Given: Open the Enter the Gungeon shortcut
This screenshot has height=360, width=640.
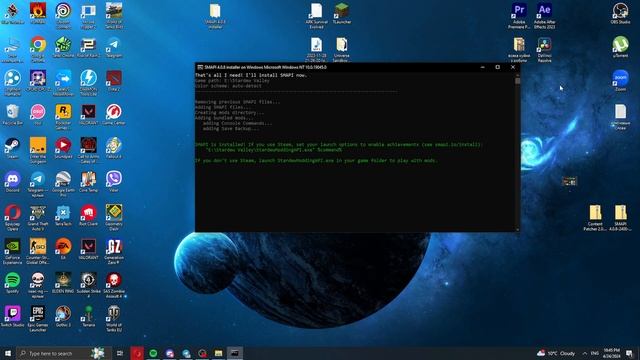Looking at the screenshot, I should [38, 151].
